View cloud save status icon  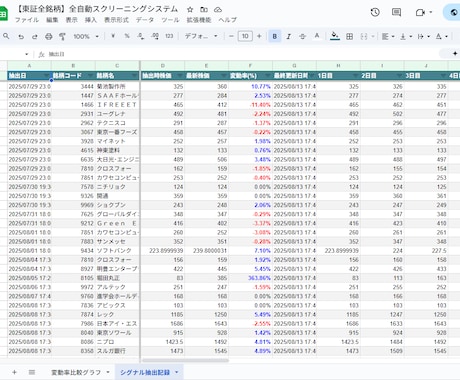(x=218, y=10)
